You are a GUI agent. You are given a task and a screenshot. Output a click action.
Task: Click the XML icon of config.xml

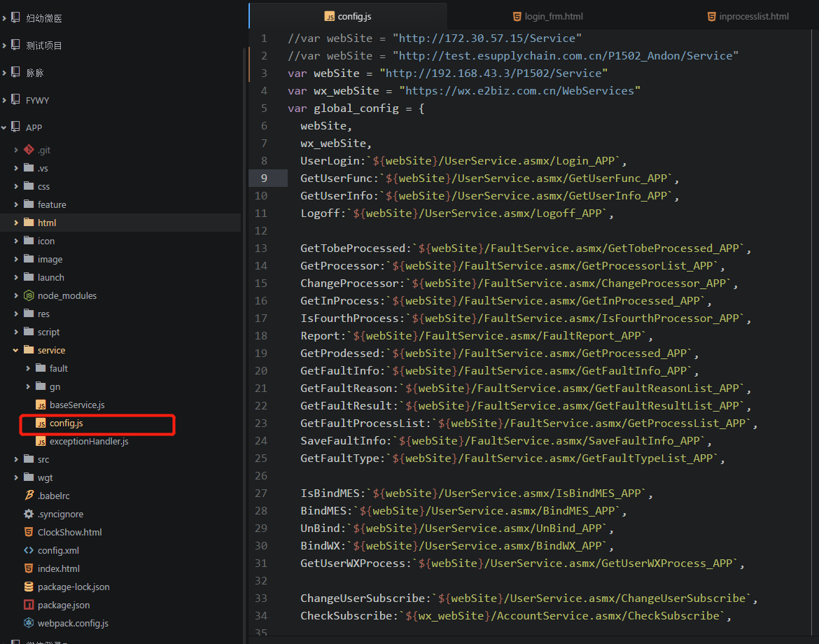pyautogui.click(x=29, y=550)
